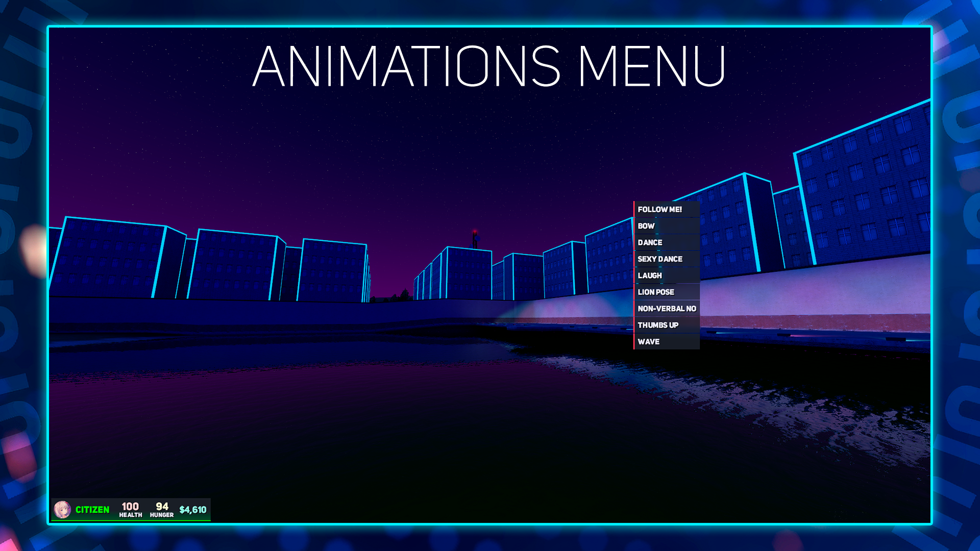
Task: Click the 100 Health stat
Action: tap(131, 509)
